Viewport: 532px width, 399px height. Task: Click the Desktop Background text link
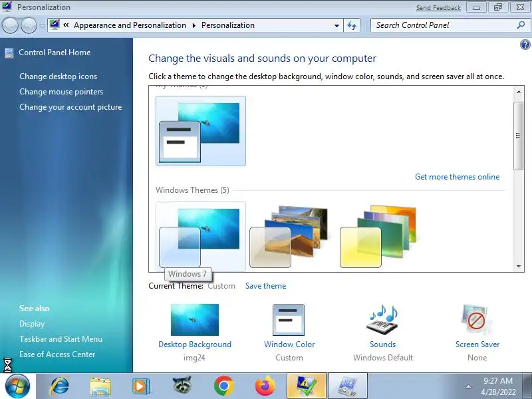(x=195, y=344)
